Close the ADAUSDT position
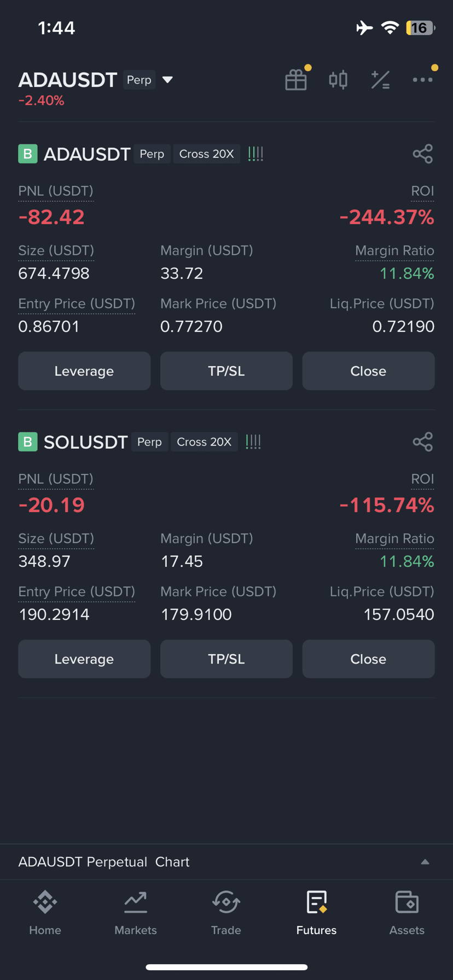 [368, 371]
